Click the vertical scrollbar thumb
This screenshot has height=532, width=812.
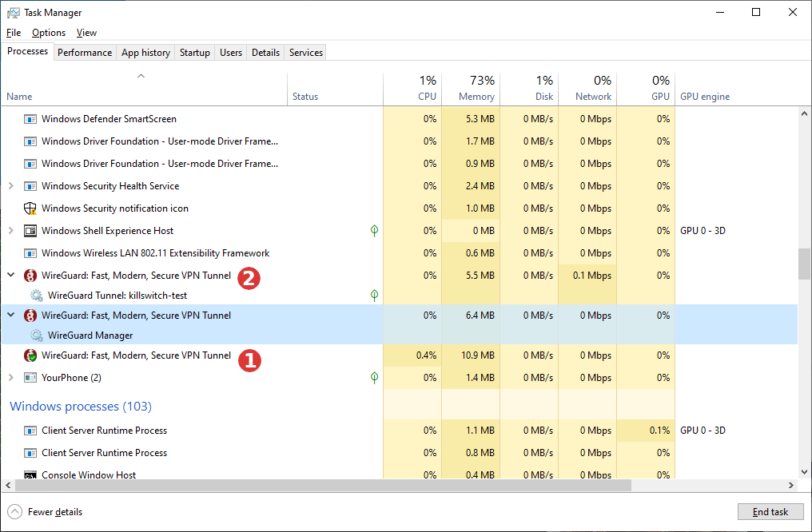click(x=804, y=263)
